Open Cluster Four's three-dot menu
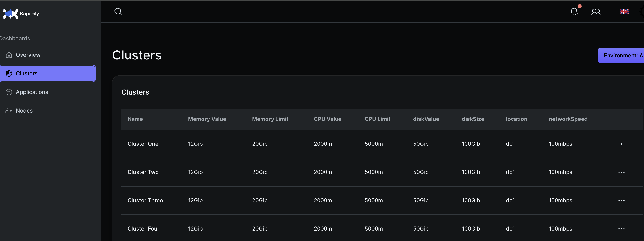 point(621,229)
